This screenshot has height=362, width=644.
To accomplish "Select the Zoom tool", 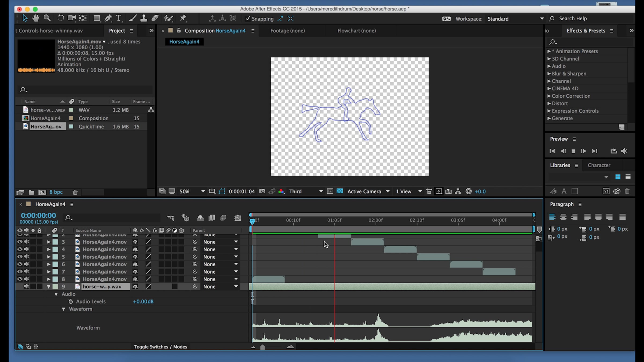I will [47, 18].
